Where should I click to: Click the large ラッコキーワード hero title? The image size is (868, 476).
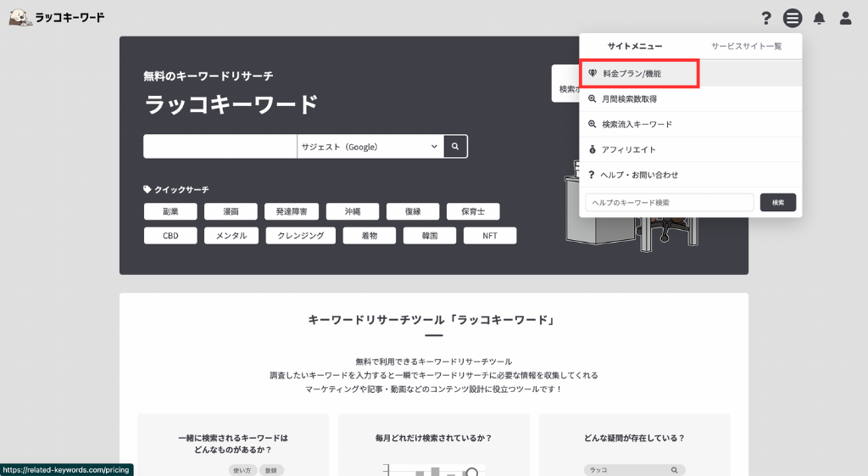tap(231, 104)
